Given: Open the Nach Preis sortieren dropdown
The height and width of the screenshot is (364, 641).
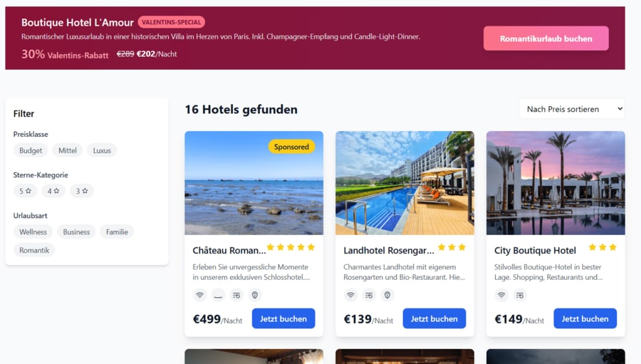Looking at the screenshot, I should pyautogui.click(x=571, y=109).
